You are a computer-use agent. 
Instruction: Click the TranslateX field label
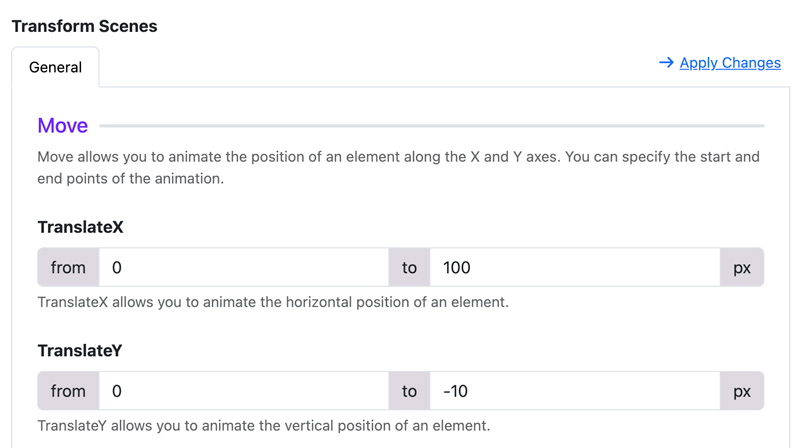[x=81, y=227]
